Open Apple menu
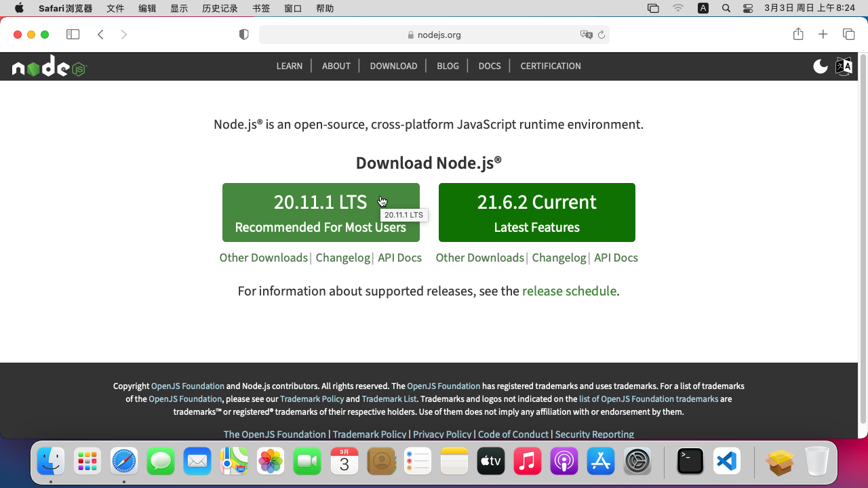Image resolution: width=868 pixels, height=488 pixels. coord(19,8)
